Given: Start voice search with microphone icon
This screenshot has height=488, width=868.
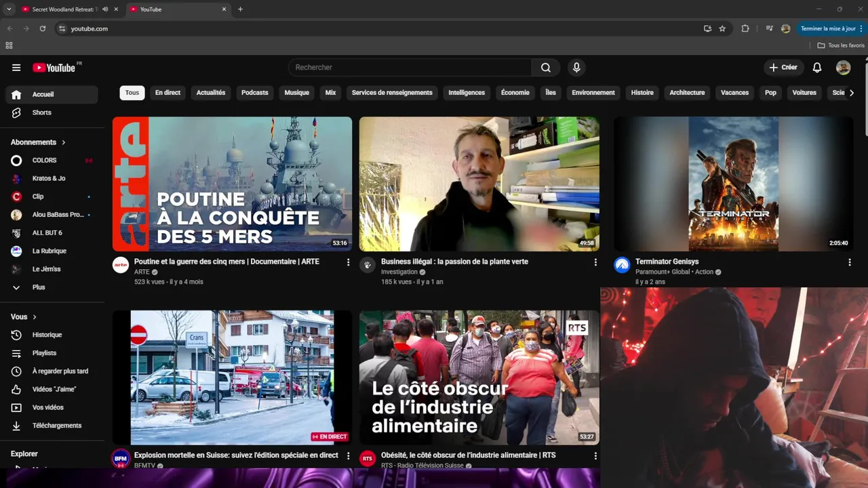Looking at the screenshot, I should coord(576,67).
